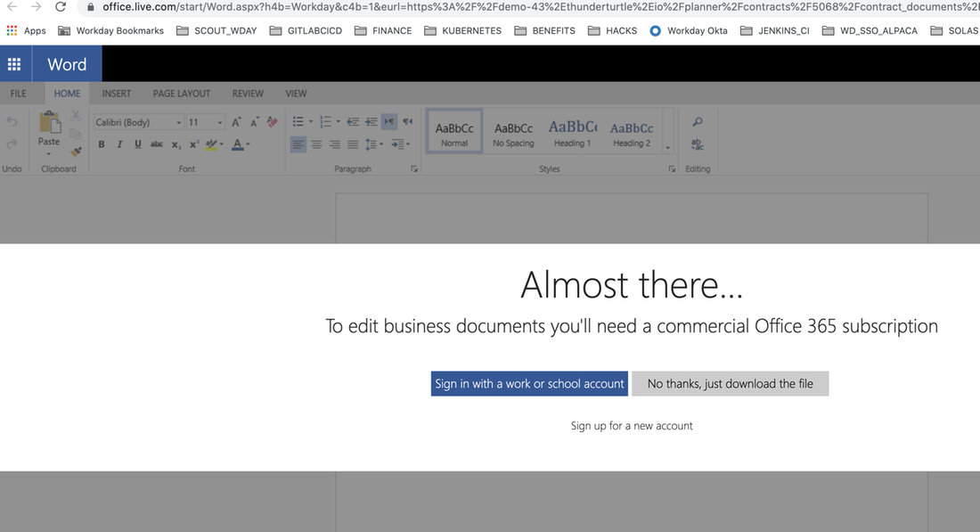Apply Superscript formatting icon
980x532 pixels.
coord(194,143)
